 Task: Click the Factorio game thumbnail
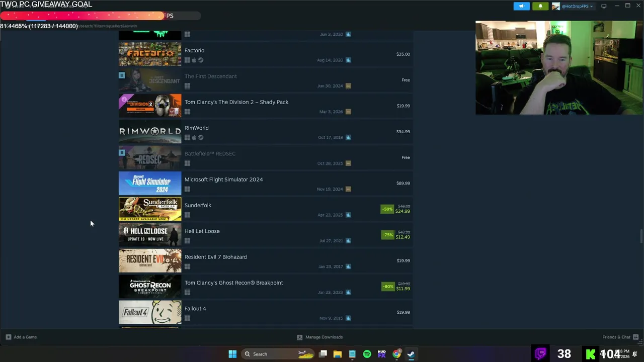pyautogui.click(x=150, y=54)
